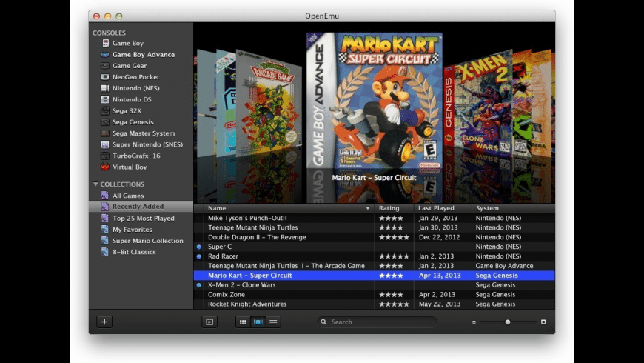This screenshot has width=644, height=363.
Task: Open the All Games collection
Action: click(127, 196)
